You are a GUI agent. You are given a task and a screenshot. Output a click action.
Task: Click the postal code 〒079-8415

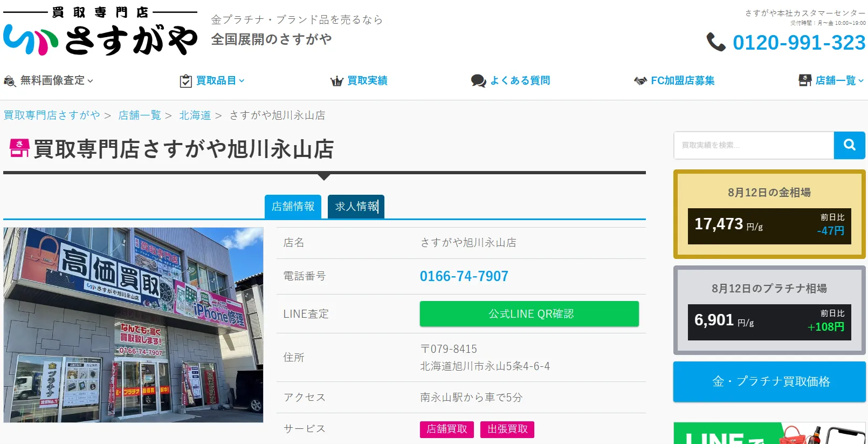[449, 349]
